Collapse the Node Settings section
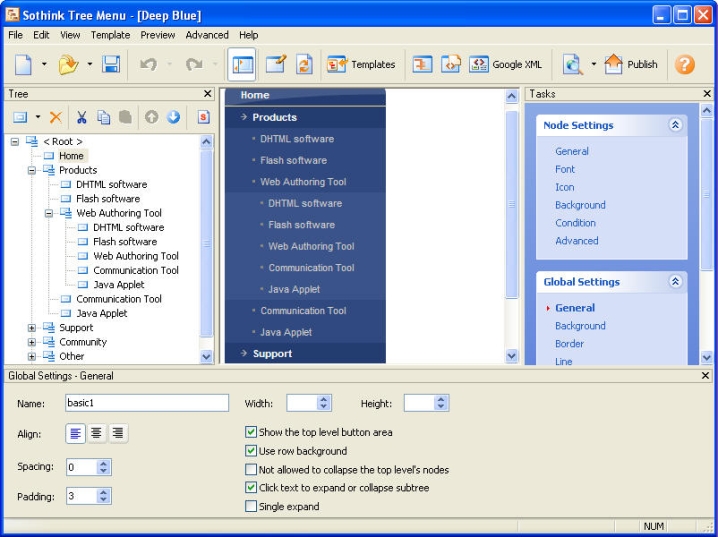 pyautogui.click(x=675, y=126)
